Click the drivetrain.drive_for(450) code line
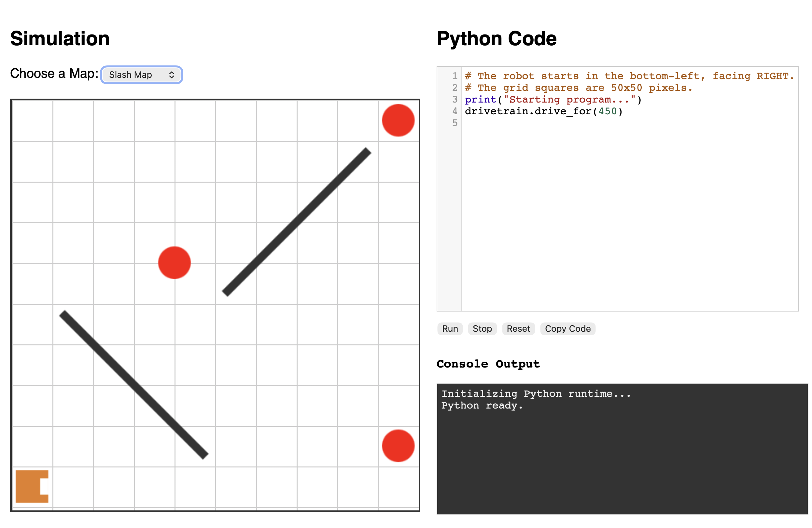Image resolution: width=812 pixels, height=528 pixels. pyautogui.click(x=543, y=111)
